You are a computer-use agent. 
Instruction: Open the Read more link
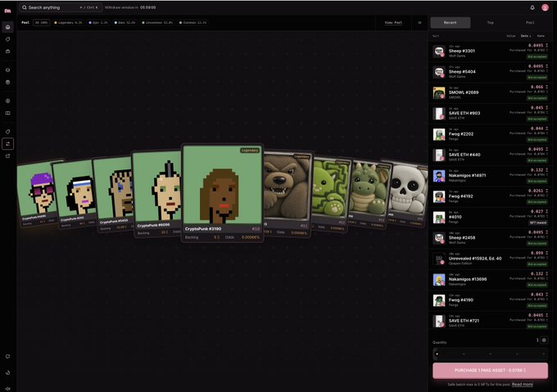coord(523,385)
